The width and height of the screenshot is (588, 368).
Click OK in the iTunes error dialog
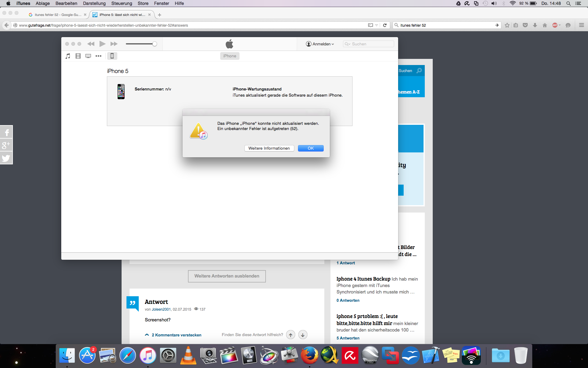click(311, 148)
